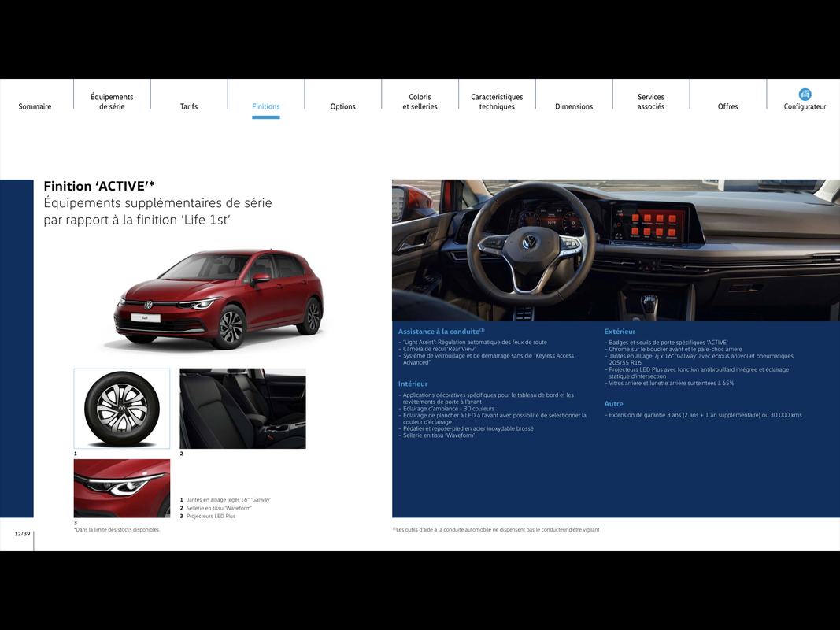Open the Coloris et selleries tab
840x630 pixels.
tap(420, 102)
